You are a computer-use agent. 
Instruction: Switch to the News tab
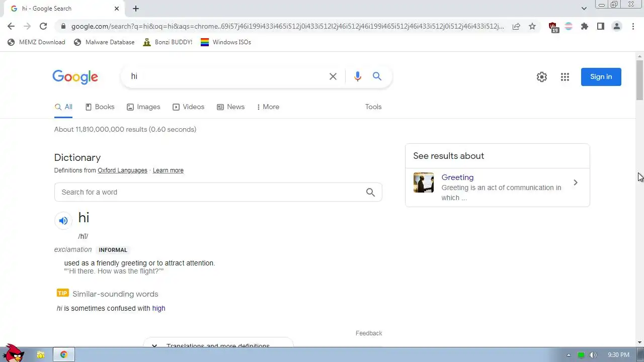pyautogui.click(x=230, y=107)
